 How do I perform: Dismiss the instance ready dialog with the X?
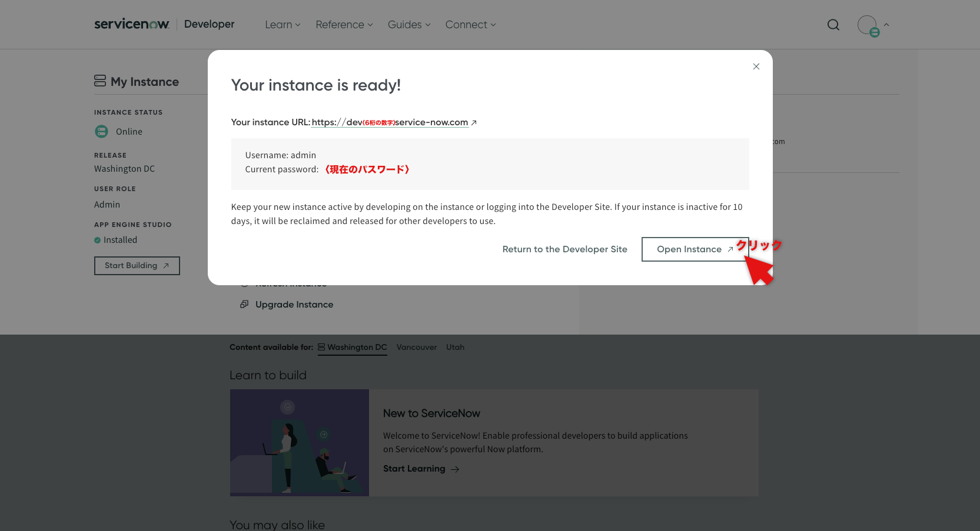(x=756, y=66)
